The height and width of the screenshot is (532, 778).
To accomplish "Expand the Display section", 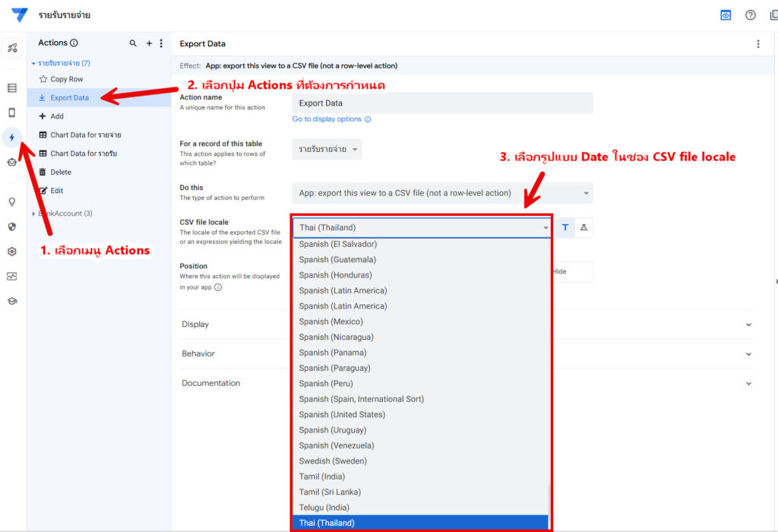I will coord(466,324).
